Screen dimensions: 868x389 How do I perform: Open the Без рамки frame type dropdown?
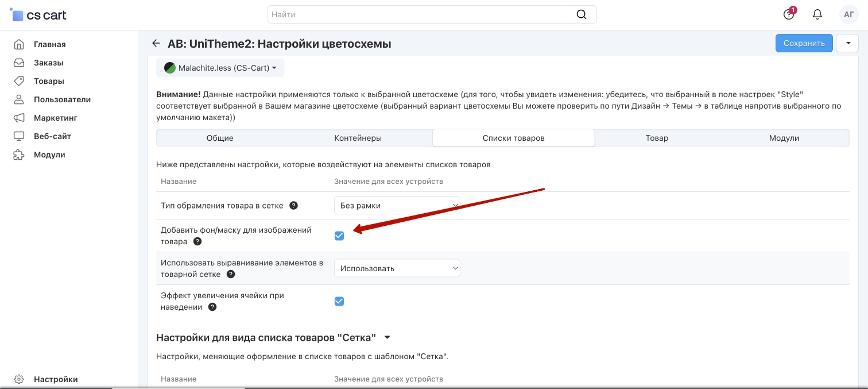click(397, 206)
